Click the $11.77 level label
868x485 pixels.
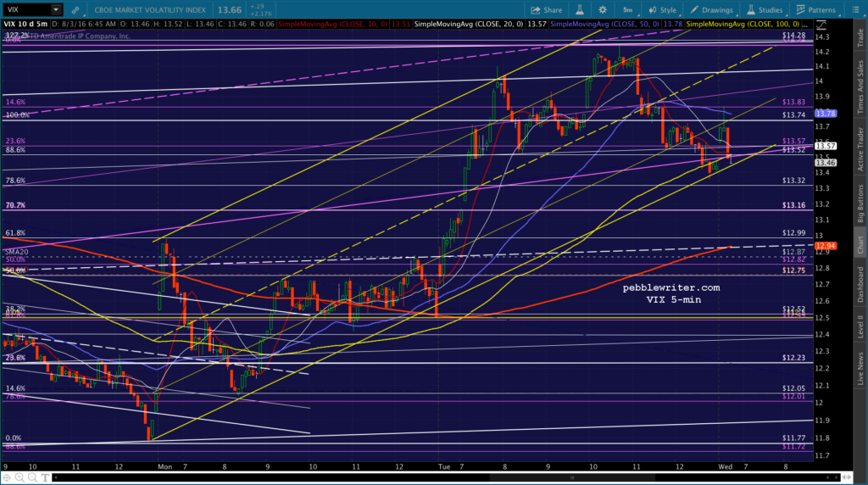[x=793, y=438]
